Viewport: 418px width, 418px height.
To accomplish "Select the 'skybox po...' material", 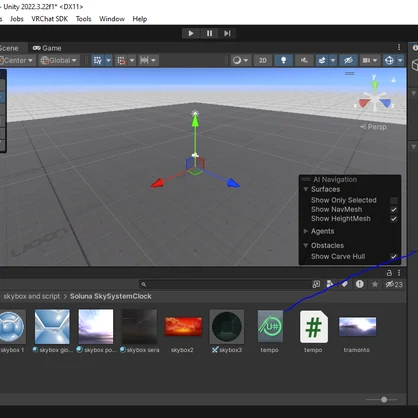I will click(x=96, y=331).
